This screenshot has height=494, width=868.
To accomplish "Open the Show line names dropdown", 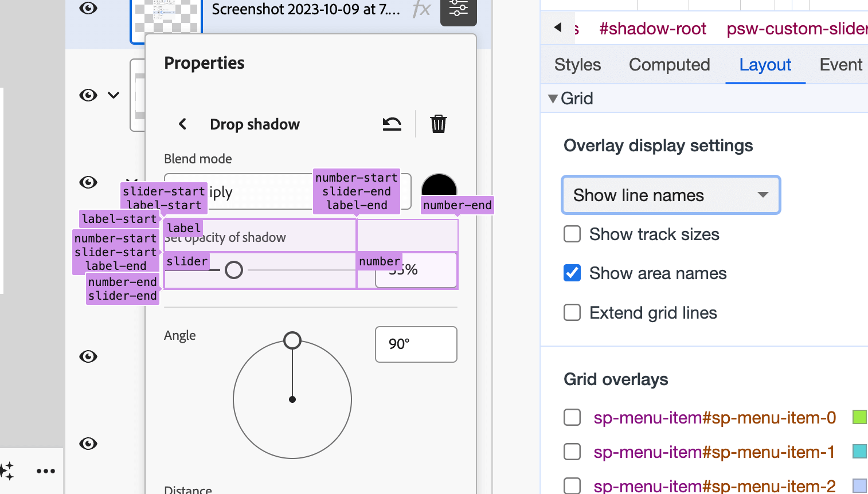I will pos(671,195).
